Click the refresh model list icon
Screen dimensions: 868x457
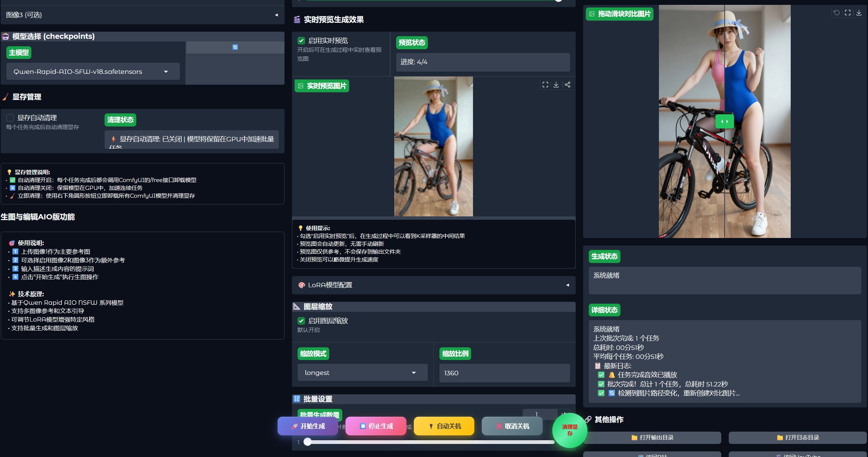click(x=235, y=47)
